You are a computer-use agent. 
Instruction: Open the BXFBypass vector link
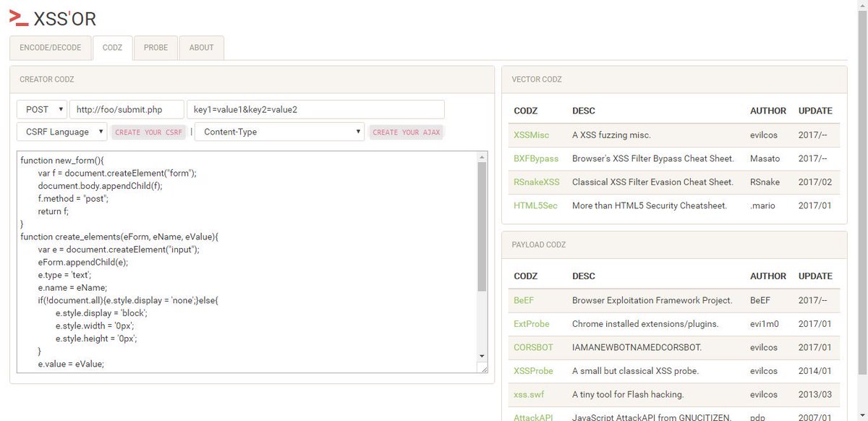coord(536,158)
